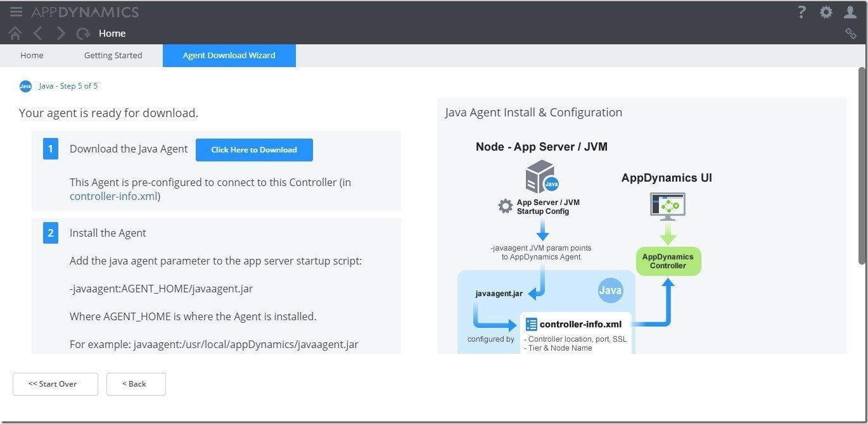Click the Node app server cube icon

tap(542, 177)
